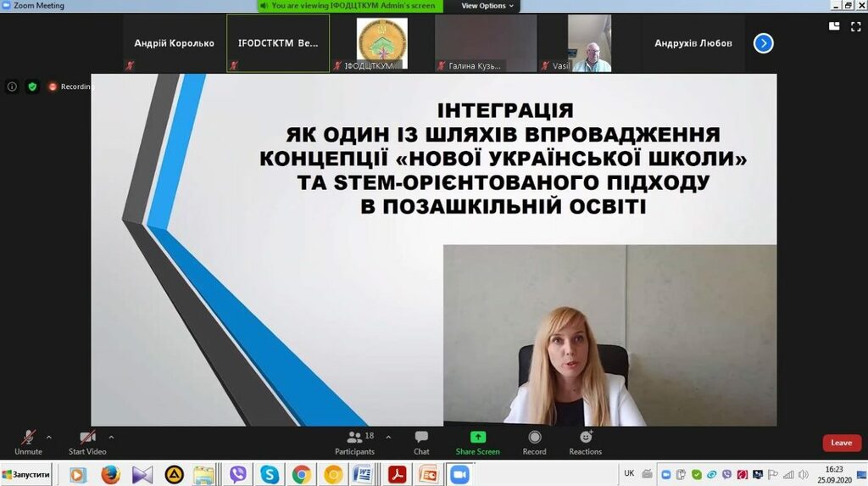
Task: Expand video options arrow beside Start Video
Action: click(111, 438)
